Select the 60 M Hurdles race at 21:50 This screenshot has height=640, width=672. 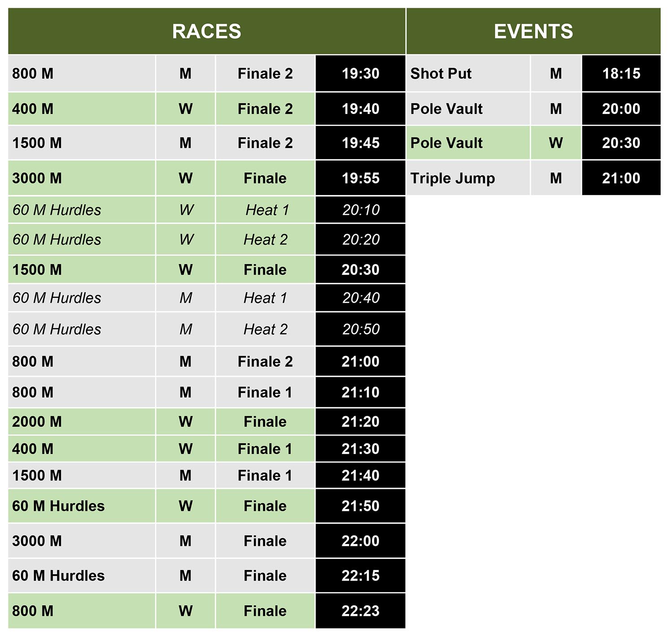pos(58,506)
